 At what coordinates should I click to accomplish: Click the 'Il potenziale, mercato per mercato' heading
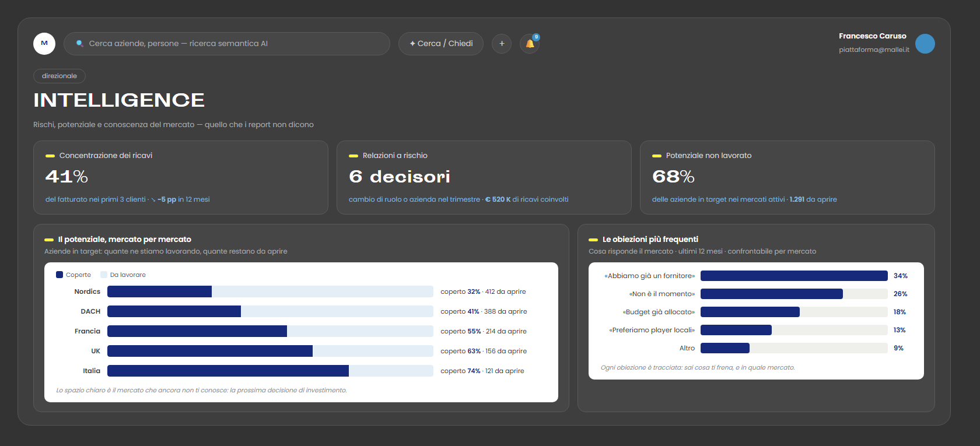coord(125,239)
